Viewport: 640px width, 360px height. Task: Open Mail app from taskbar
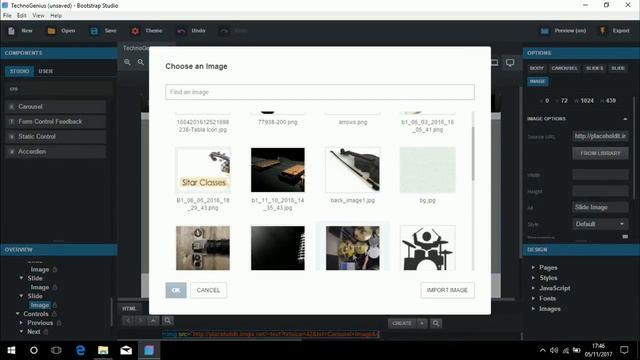point(126,350)
